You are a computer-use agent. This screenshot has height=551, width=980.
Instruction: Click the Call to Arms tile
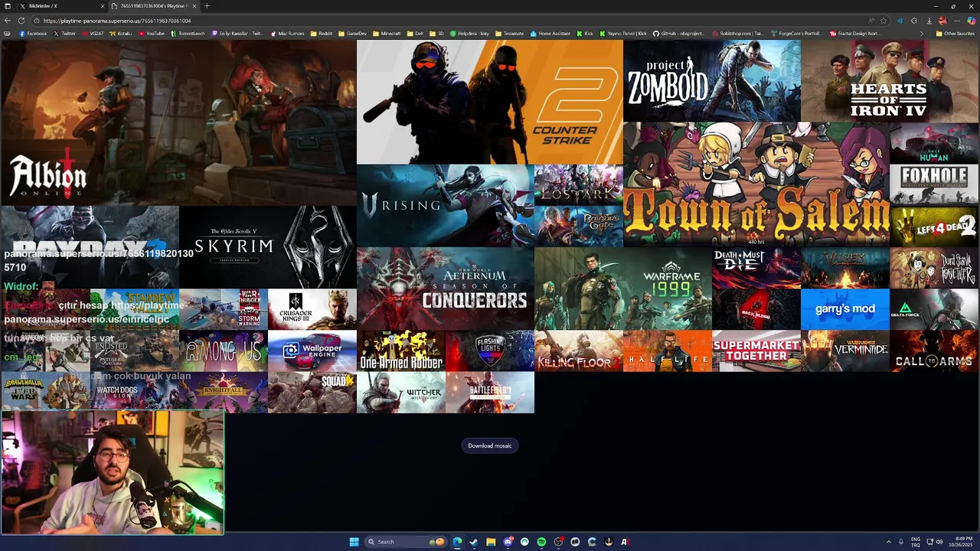(934, 350)
